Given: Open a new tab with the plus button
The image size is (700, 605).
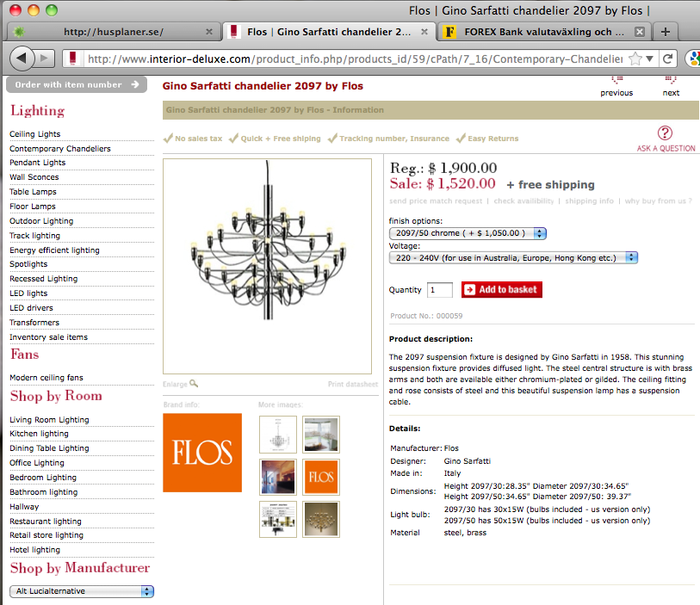Looking at the screenshot, I should [x=666, y=32].
